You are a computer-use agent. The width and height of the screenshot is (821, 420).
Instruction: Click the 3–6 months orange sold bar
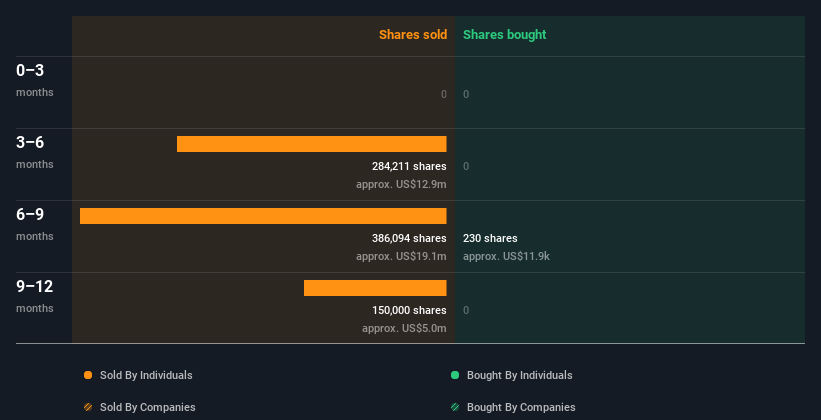[312, 144]
